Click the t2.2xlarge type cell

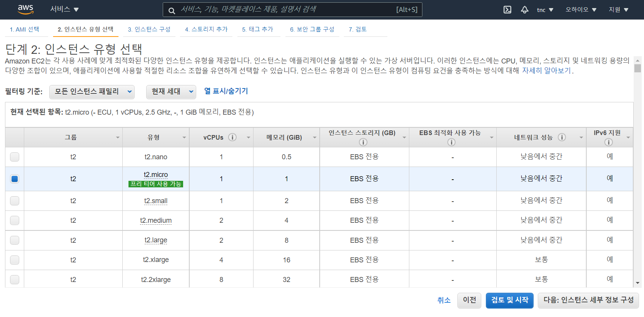pos(156,280)
